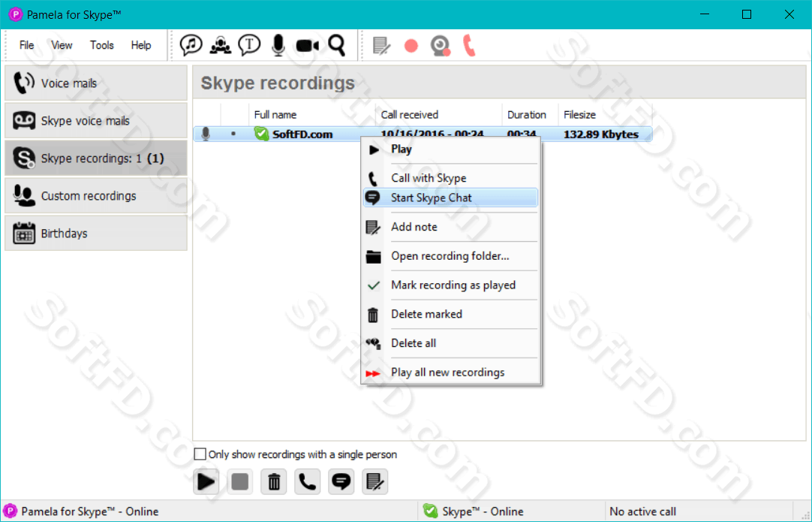Click the bottom add note button
The height and width of the screenshot is (522, 812).
pos(375,481)
